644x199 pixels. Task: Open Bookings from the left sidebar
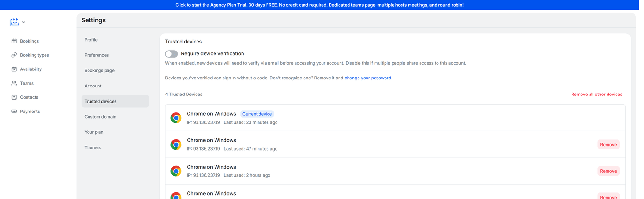pos(29,41)
